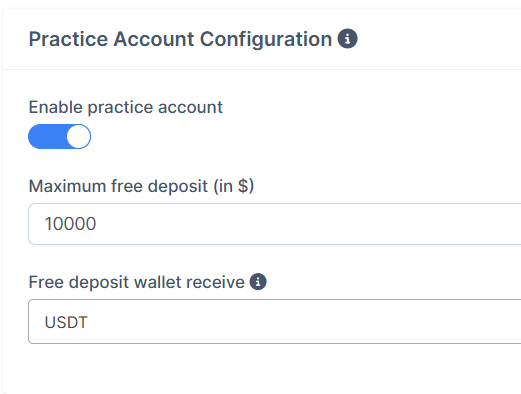
Task: Click the Practice Account Configuration heading
Action: tap(180, 39)
